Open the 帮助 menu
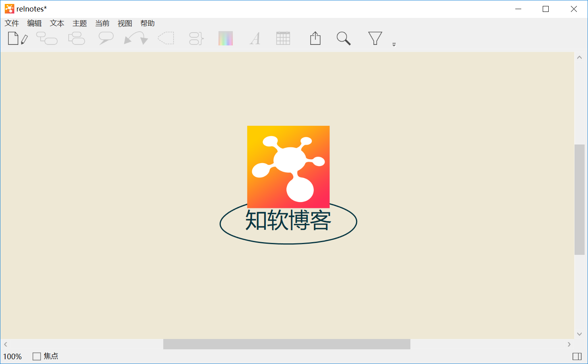588x364 pixels. [148, 23]
